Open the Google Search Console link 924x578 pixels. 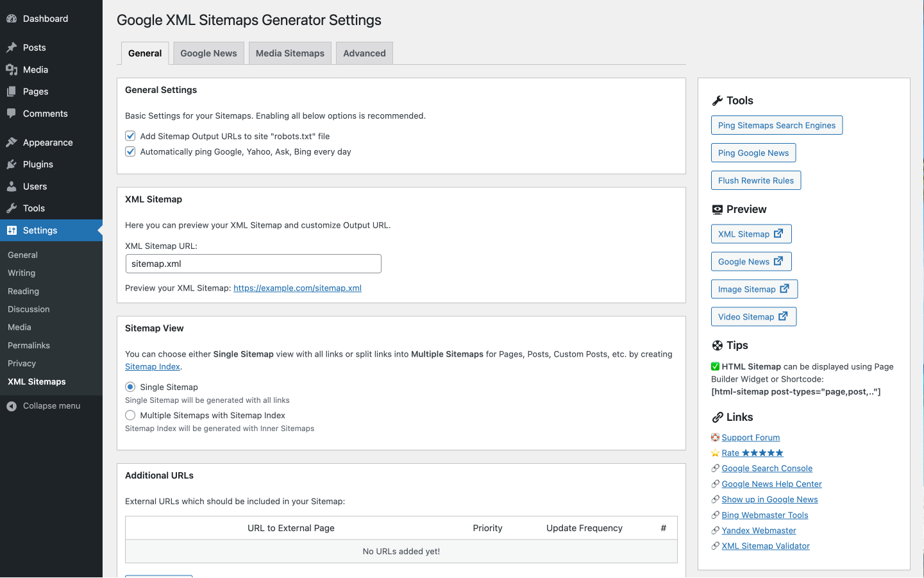point(767,468)
